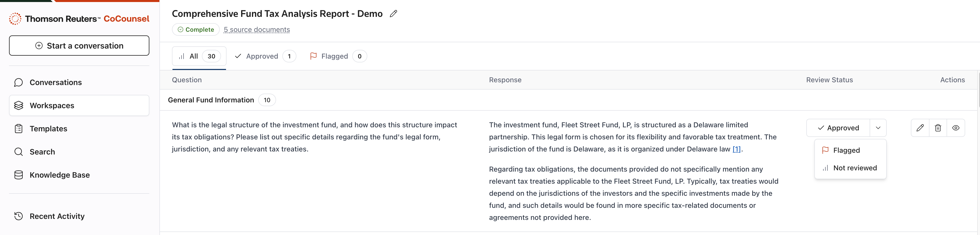Open the Search page in sidebar

click(42, 152)
